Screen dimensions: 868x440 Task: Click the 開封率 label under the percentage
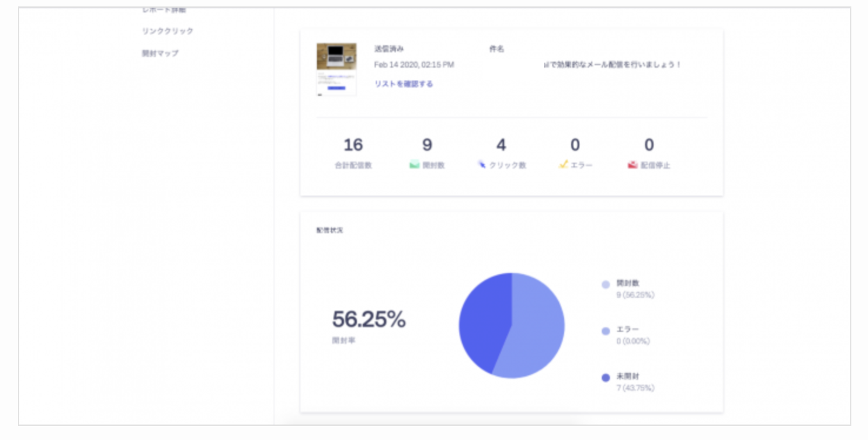pyautogui.click(x=344, y=341)
